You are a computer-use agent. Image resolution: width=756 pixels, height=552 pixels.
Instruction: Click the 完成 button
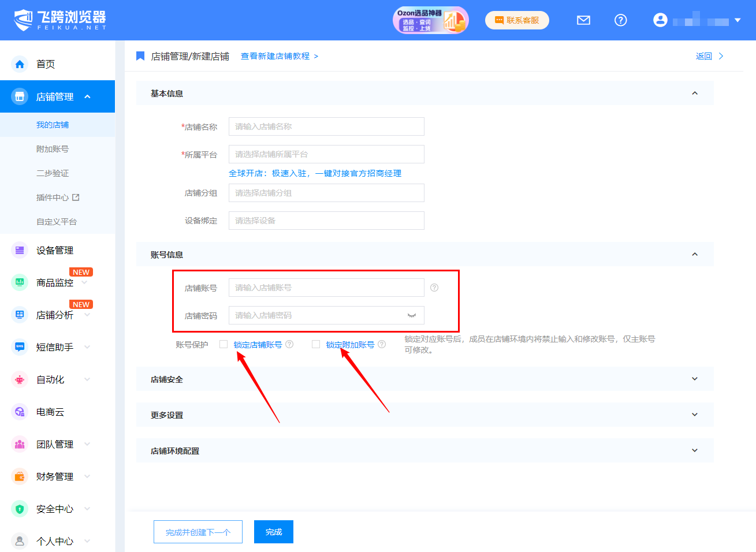[x=274, y=532]
